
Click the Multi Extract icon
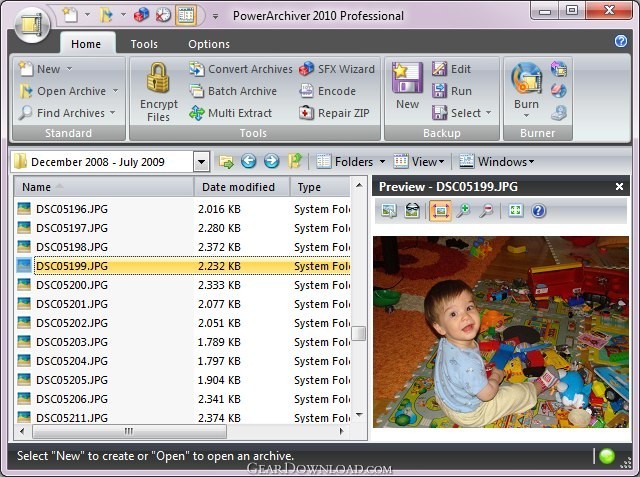tap(197, 113)
